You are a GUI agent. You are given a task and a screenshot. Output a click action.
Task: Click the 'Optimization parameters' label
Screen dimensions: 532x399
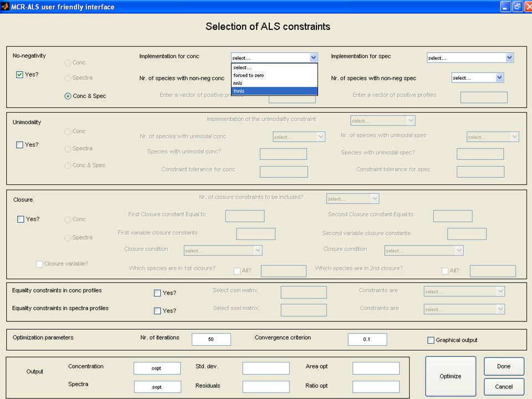click(x=43, y=337)
